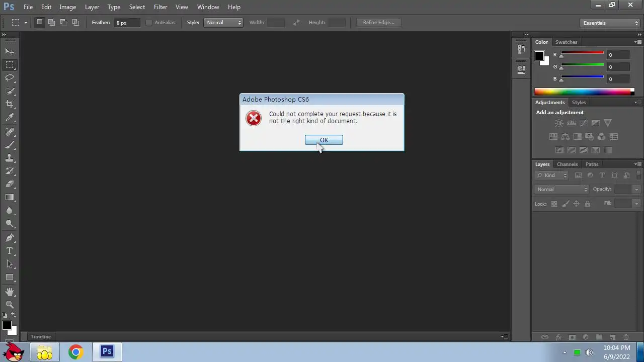Toggle Lock position in Layers panel
The image size is (644, 362).
[x=576, y=204]
